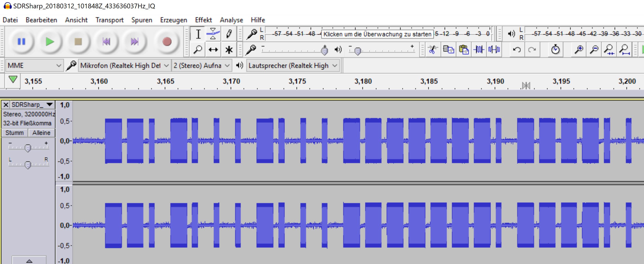This screenshot has width=644, height=264.
Task: Click the Undo arrow icon
Action: tap(517, 50)
